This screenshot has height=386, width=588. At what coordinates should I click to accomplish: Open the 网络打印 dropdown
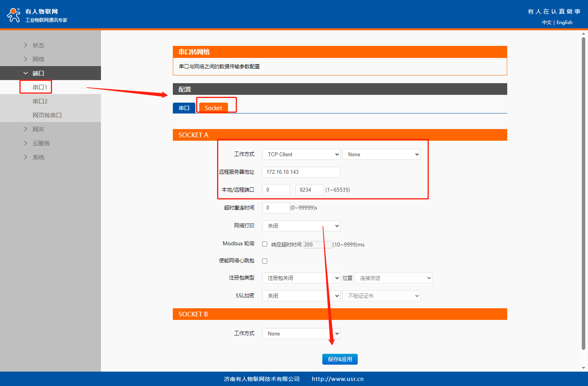click(x=301, y=226)
